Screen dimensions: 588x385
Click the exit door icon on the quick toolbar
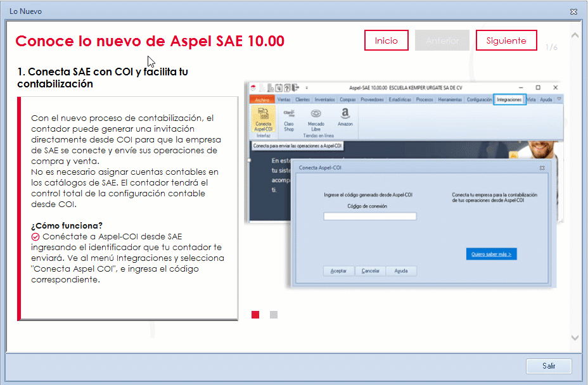(x=294, y=87)
